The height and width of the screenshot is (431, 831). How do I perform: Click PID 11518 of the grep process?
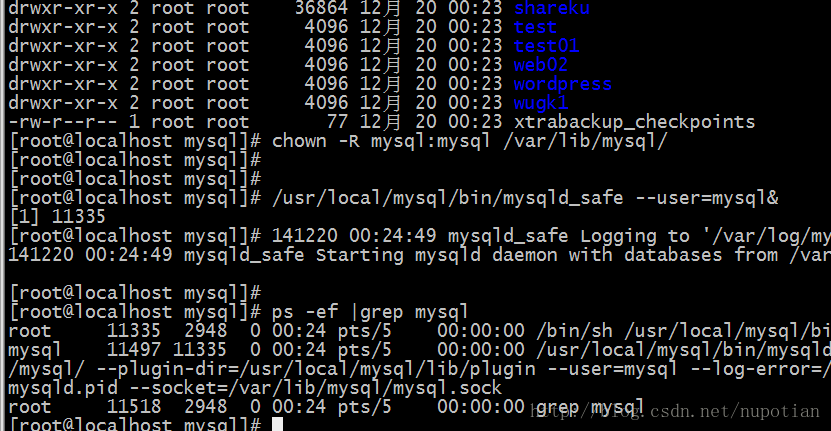pos(134,407)
